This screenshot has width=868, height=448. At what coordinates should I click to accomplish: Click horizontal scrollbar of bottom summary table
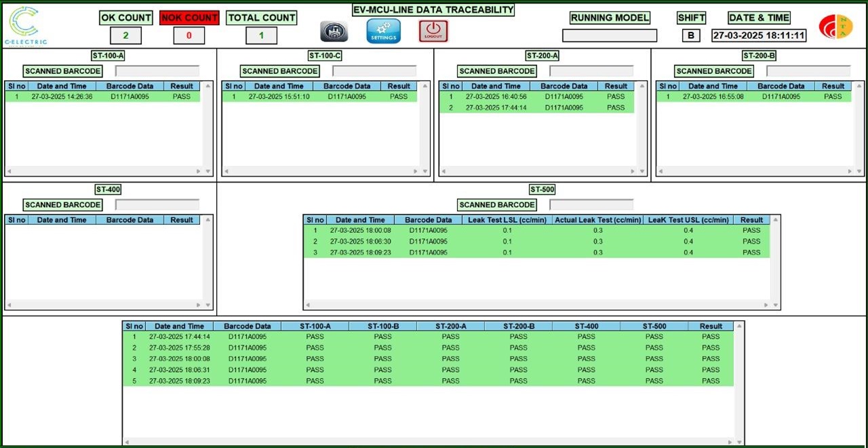pos(427,441)
